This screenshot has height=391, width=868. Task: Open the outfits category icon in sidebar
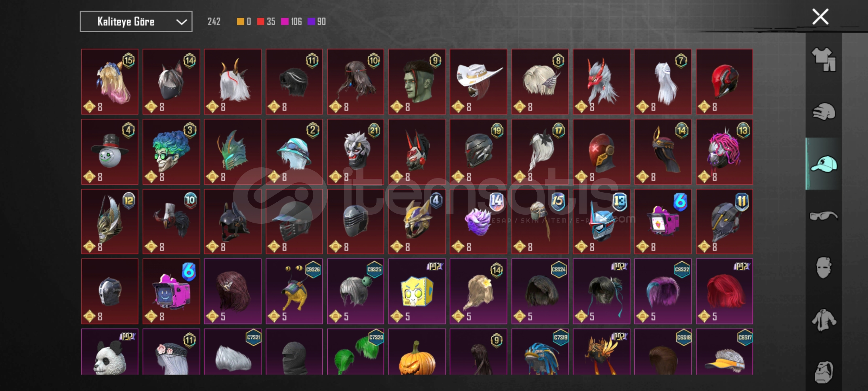(x=824, y=59)
